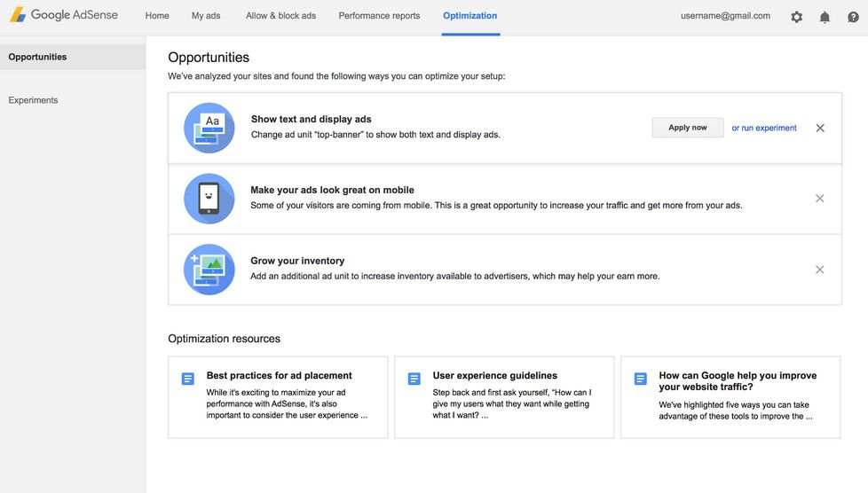Click the Apply now button
Image resolution: width=868 pixels, height=493 pixels.
click(x=688, y=128)
